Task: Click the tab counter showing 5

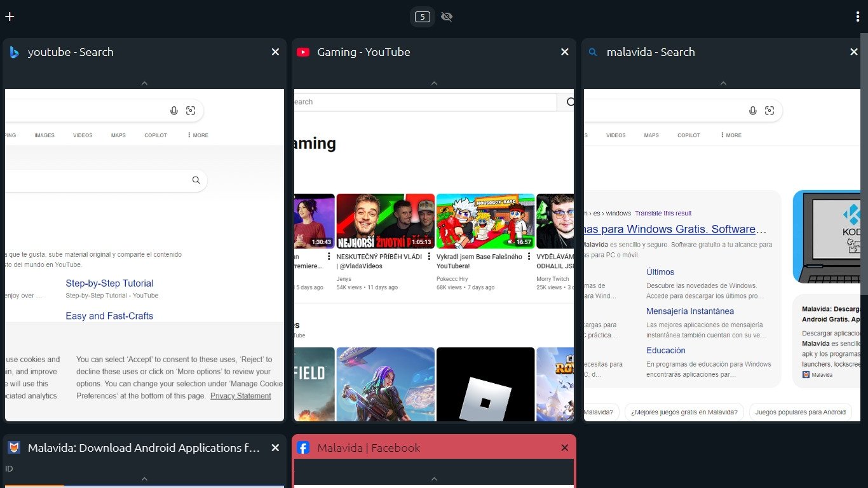Action: [x=422, y=17]
